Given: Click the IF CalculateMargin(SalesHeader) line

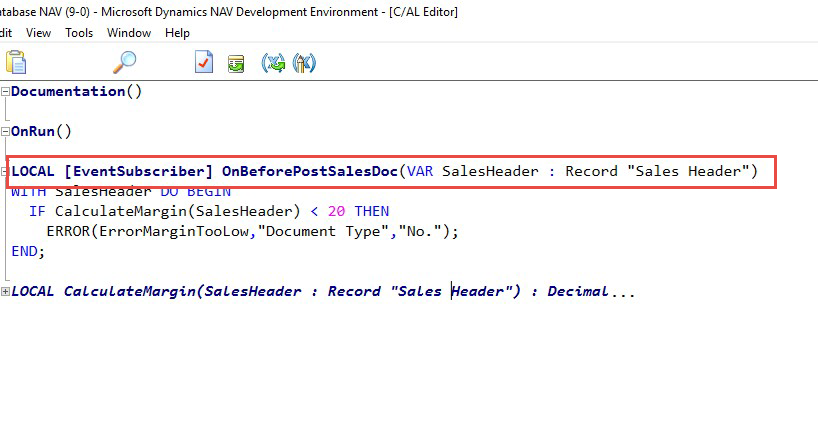Looking at the screenshot, I should [x=209, y=211].
